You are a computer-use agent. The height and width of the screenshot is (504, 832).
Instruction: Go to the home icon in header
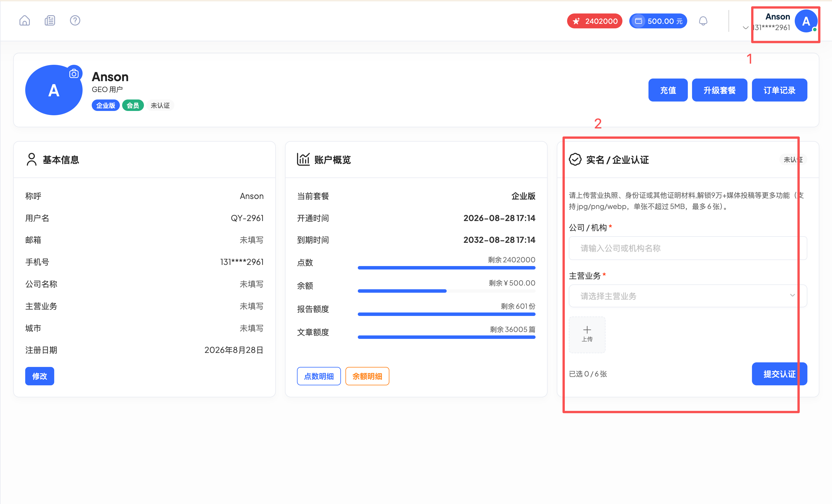point(25,21)
